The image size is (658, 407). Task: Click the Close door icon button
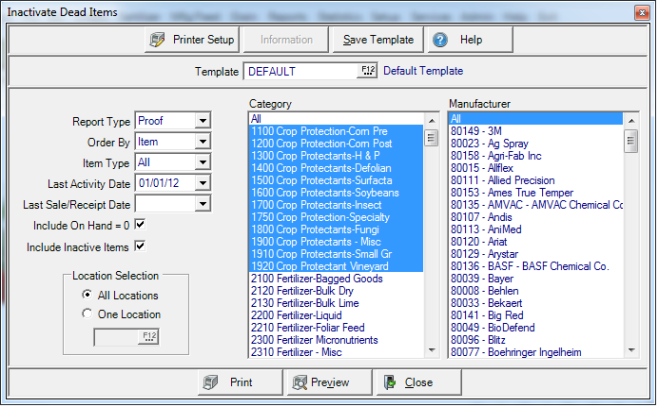[x=409, y=382]
